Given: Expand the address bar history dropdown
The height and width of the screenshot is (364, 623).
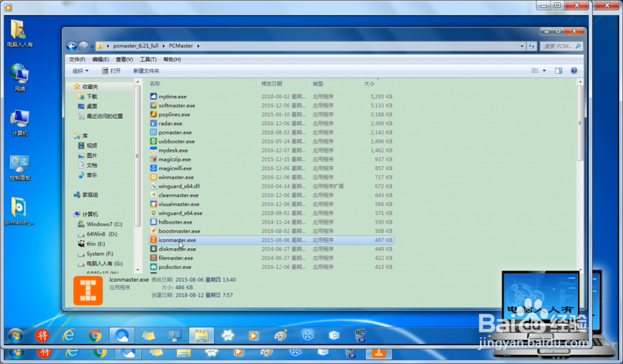Looking at the screenshot, I should click(x=521, y=46).
